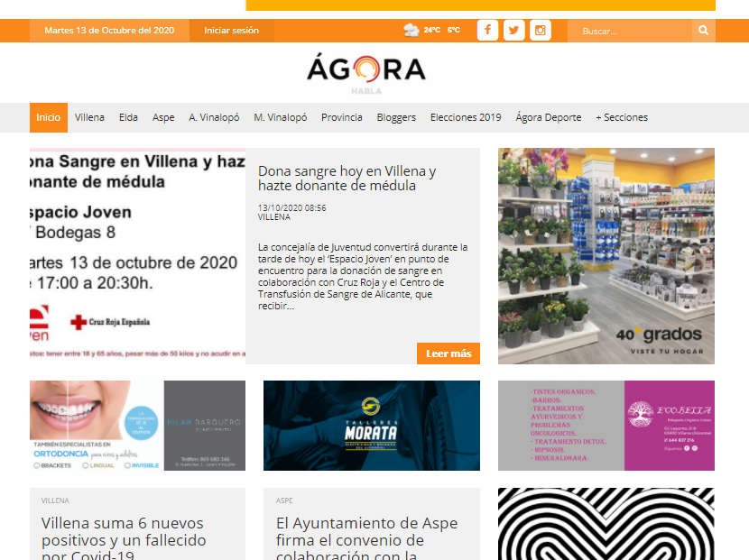Open the Ágora Deporte section

coord(549,117)
